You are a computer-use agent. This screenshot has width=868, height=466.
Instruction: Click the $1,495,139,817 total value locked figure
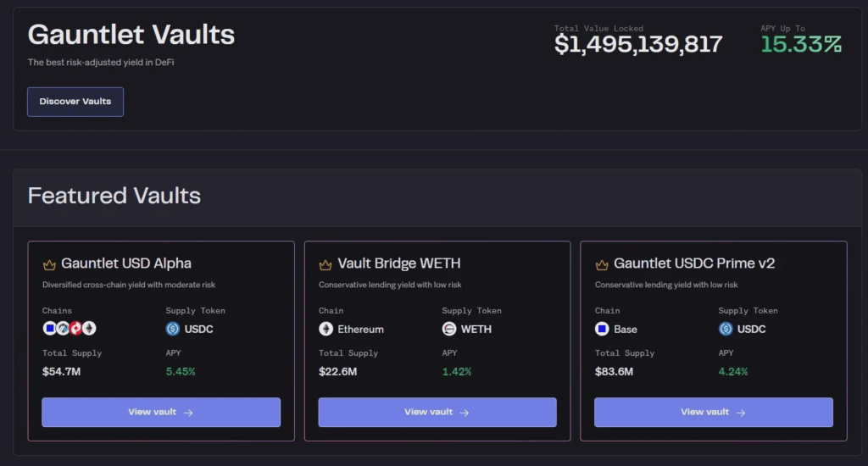[x=638, y=44]
